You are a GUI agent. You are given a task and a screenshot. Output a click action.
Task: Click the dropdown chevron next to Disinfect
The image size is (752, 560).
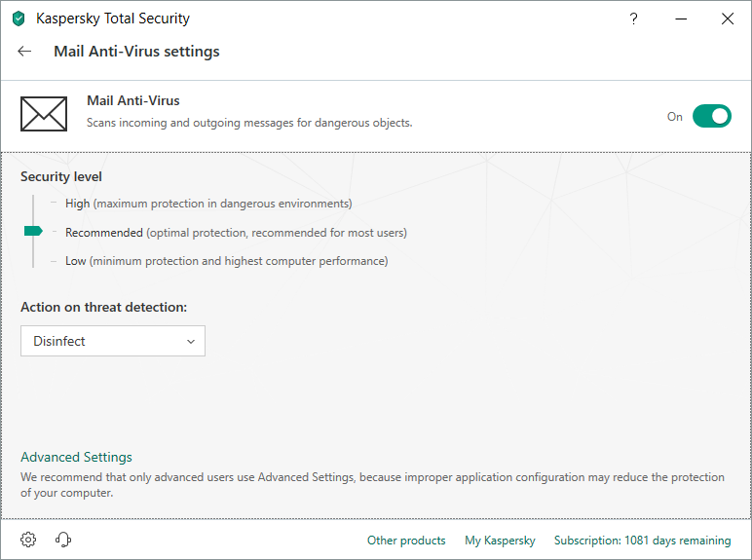click(190, 342)
